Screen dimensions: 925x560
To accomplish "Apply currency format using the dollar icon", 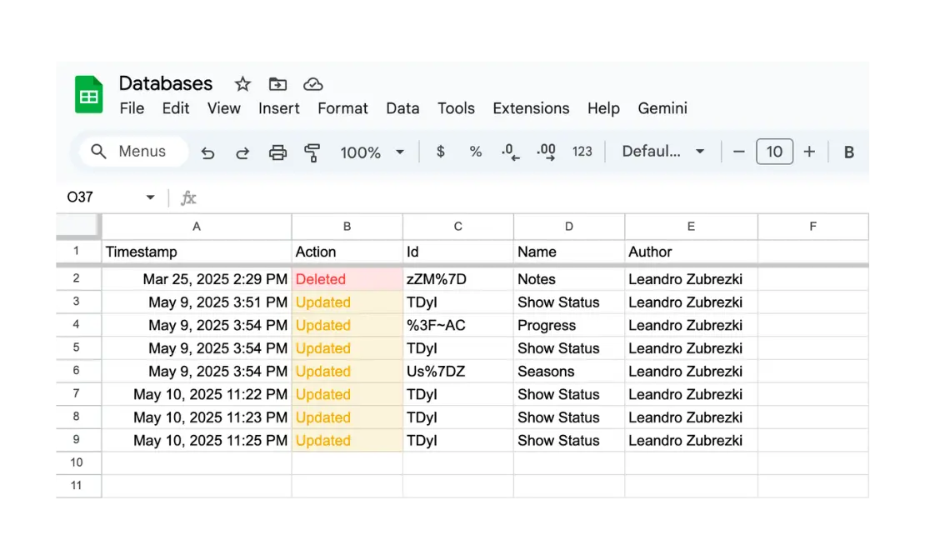I will click(x=440, y=152).
